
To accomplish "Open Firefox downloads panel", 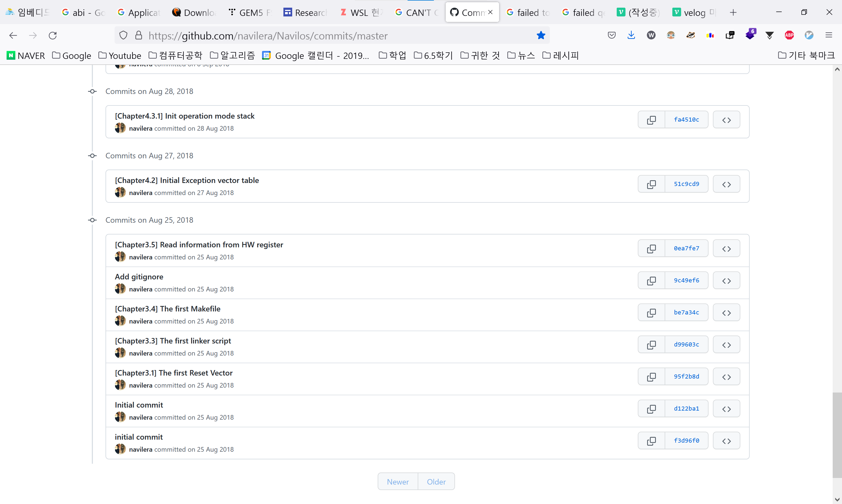I will (631, 35).
